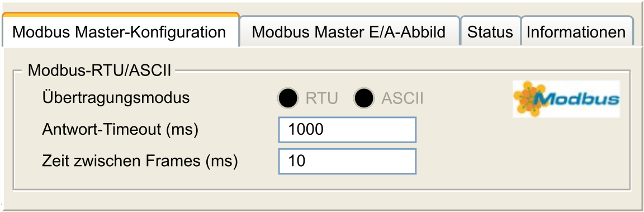
Task: Click the greyed RTU option label
Action: pyautogui.click(x=321, y=98)
